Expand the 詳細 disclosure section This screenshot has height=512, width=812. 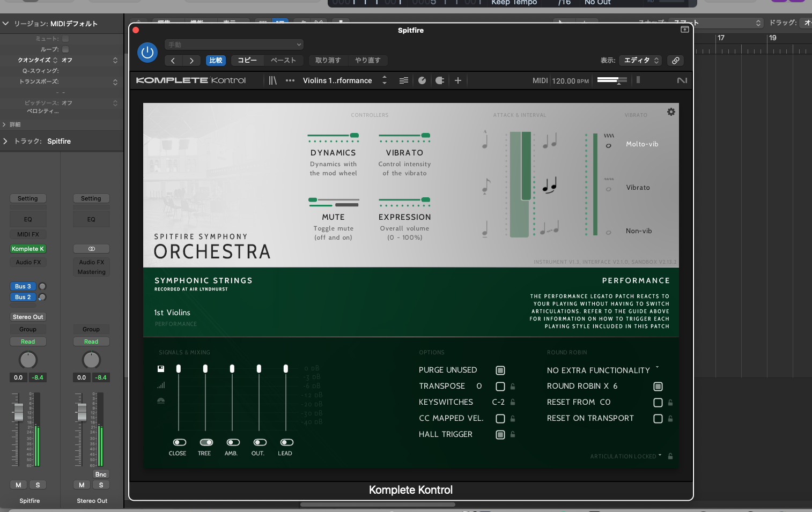coord(4,124)
